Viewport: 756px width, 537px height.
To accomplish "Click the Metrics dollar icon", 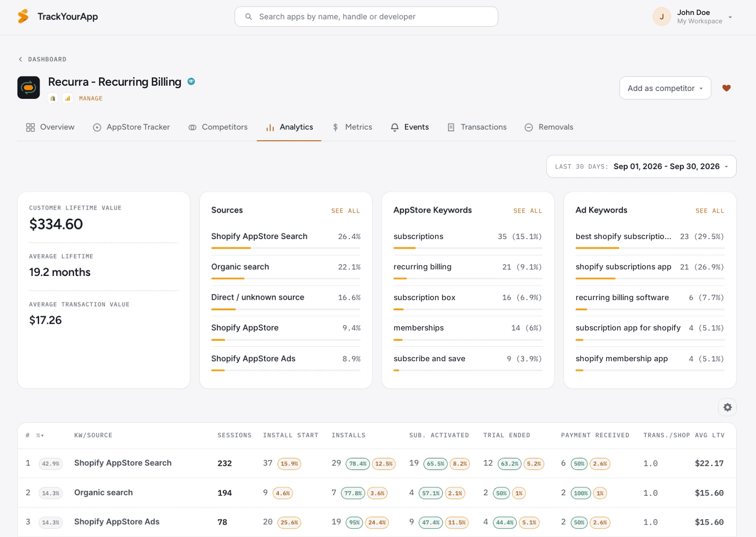I will click(336, 127).
